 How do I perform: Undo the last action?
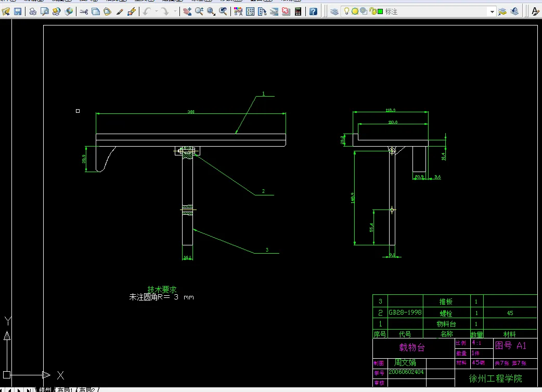(x=147, y=11)
